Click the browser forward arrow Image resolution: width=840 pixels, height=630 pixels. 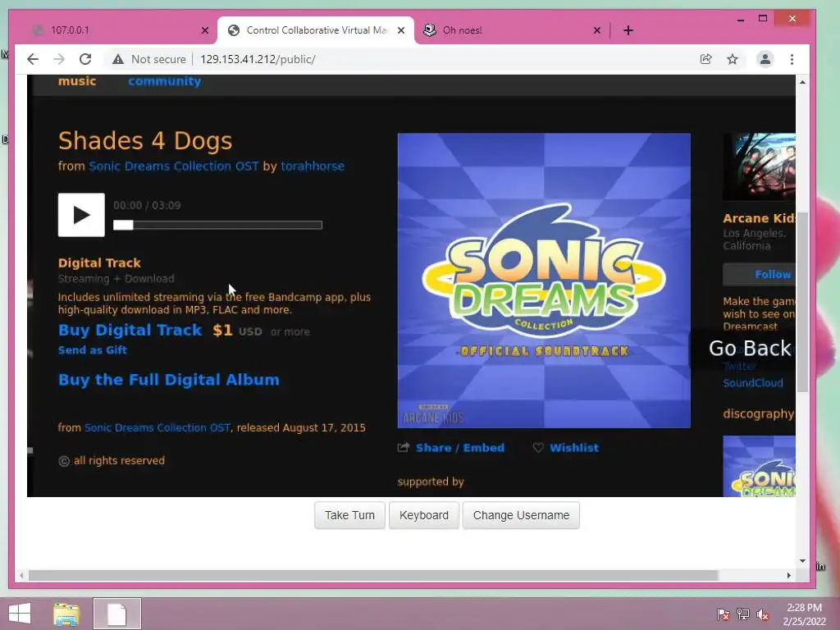coord(59,59)
